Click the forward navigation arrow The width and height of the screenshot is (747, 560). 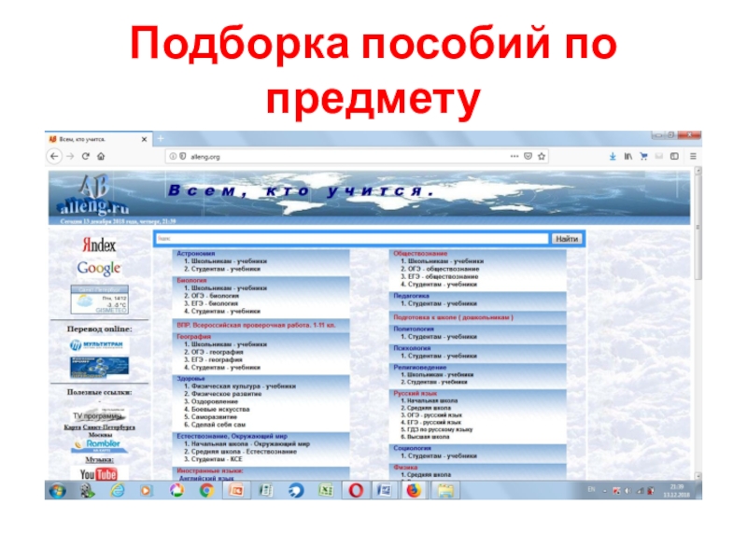tap(70, 156)
